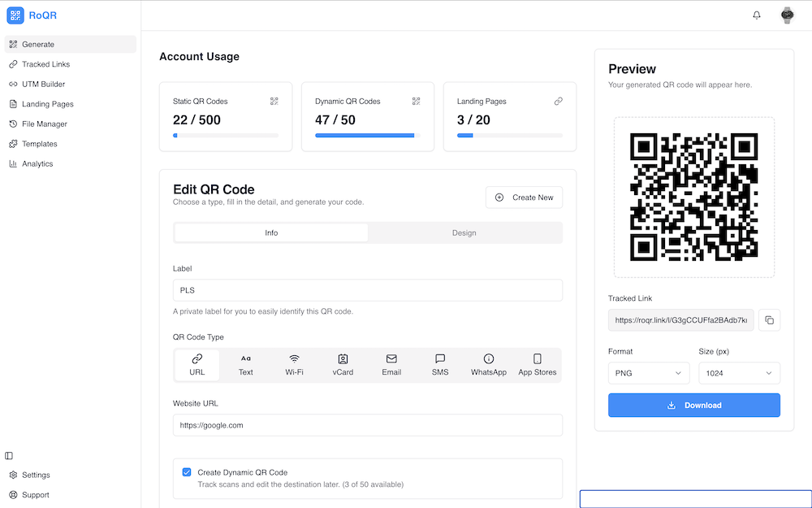Go to Analytics in sidebar
The image size is (812, 508).
coord(37,164)
